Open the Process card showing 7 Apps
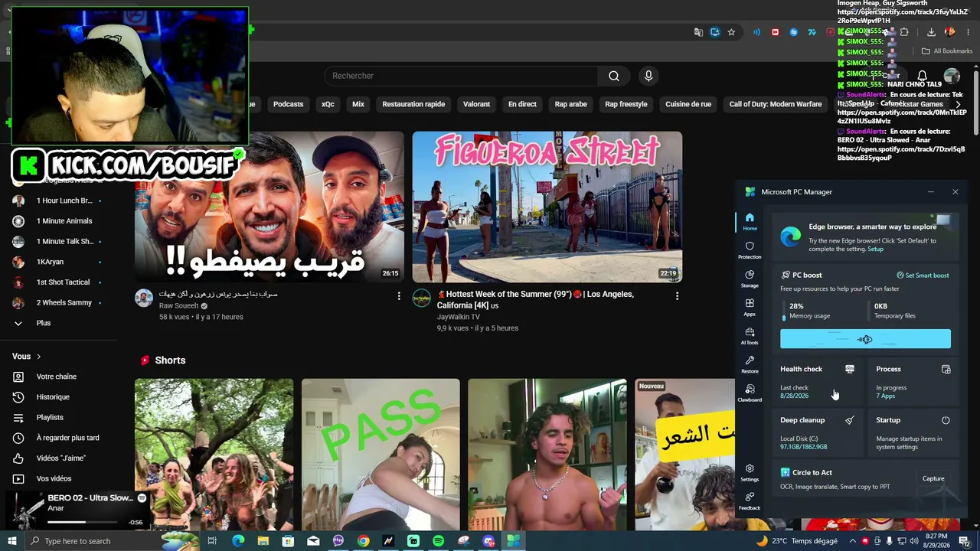 [913, 381]
